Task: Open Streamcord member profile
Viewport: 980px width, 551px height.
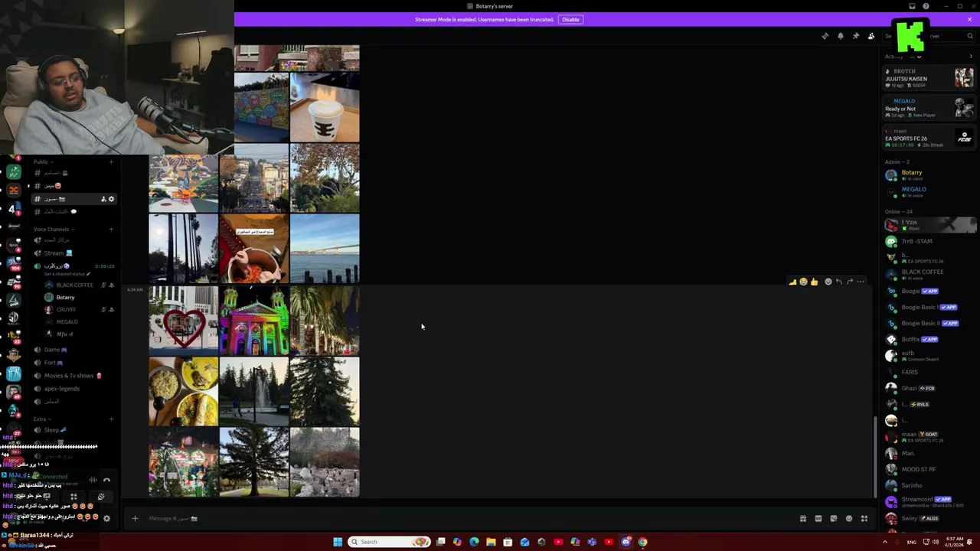Action: click(x=929, y=501)
